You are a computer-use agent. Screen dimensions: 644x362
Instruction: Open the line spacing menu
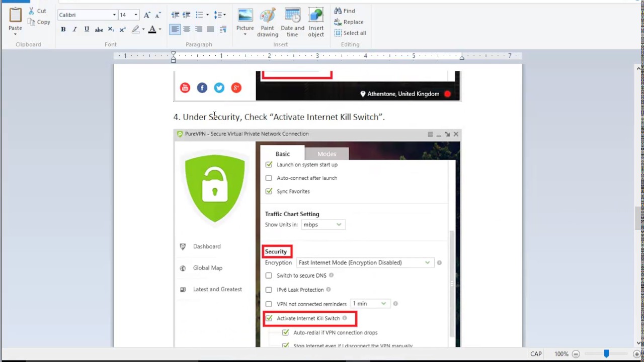coord(220,15)
